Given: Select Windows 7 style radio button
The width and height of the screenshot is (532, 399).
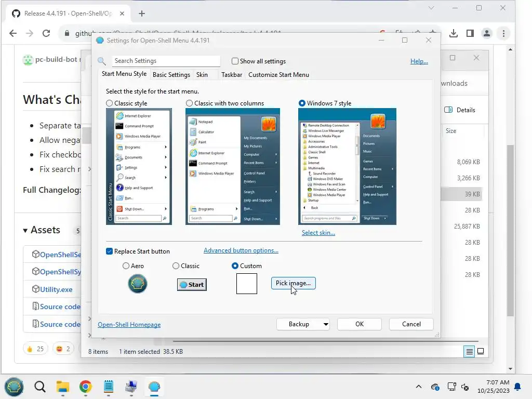Looking at the screenshot, I should pyautogui.click(x=302, y=103).
